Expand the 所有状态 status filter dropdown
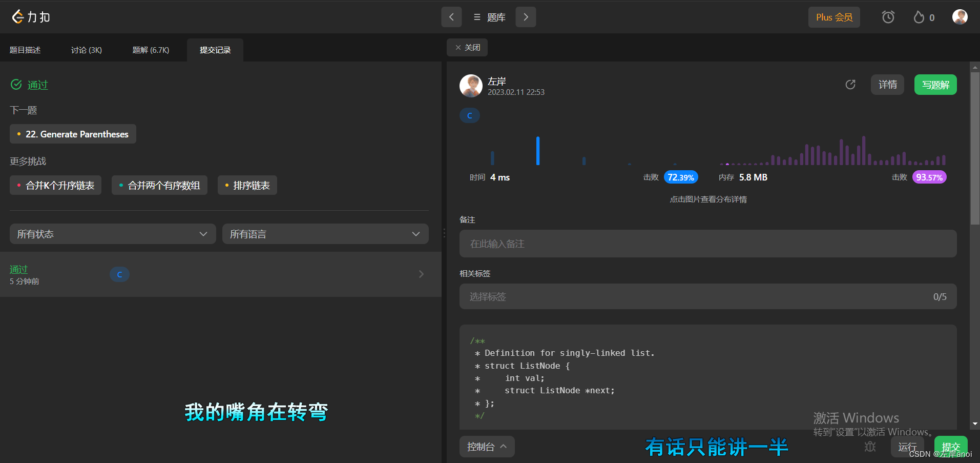This screenshot has height=463, width=980. (x=112, y=234)
